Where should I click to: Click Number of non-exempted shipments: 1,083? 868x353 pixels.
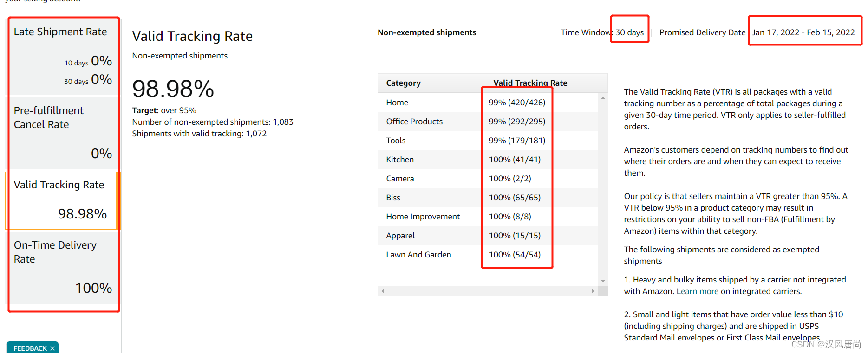213,122
